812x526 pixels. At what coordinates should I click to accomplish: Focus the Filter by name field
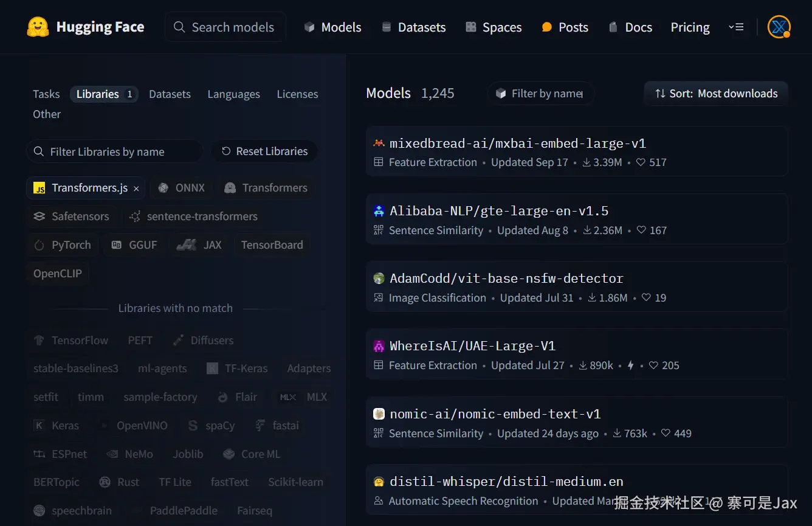click(540, 94)
